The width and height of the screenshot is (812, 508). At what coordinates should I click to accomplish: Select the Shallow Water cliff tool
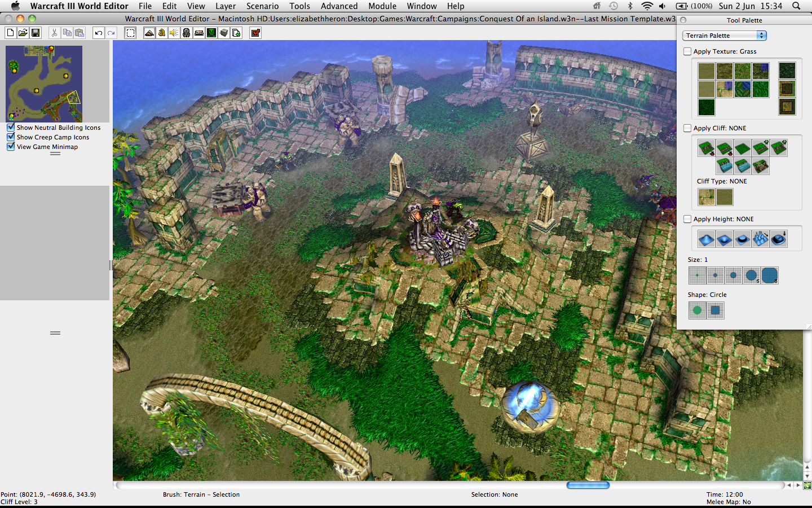click(743, 166)
